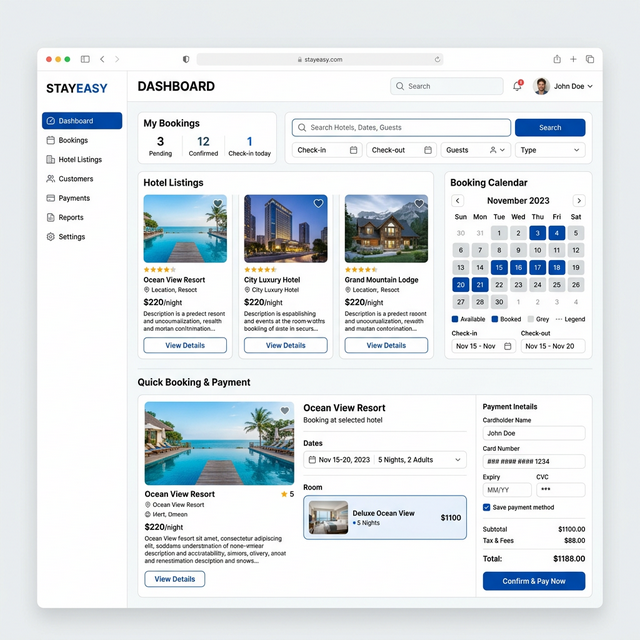This screenshot has width=640, height=640.
Task: Click calendar icon in Quick Booking Dates field
Action: point(312,460)
